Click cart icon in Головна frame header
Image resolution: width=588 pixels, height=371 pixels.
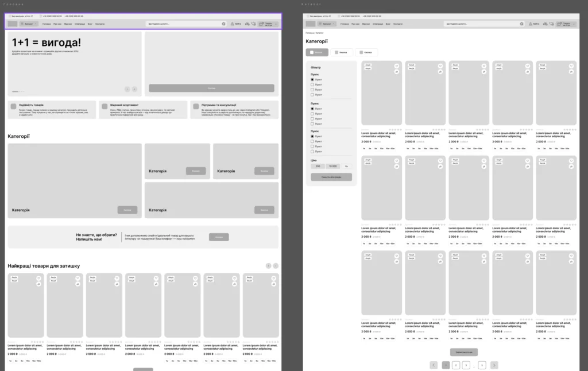pyautogui.click(x=261, y=24)
